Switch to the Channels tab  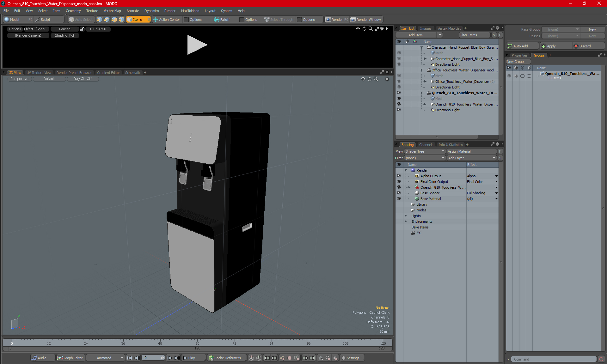pyautogui.click(x=426, y=145)
